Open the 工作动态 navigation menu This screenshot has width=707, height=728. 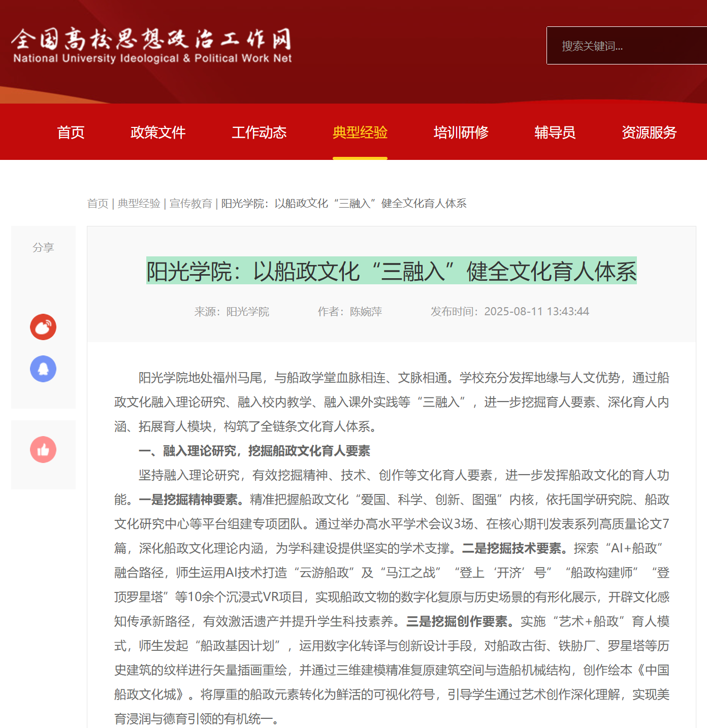click(259, 133)
